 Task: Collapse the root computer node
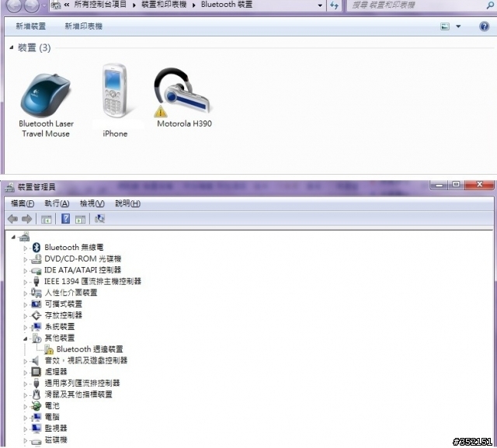click(x=13, y=237)
